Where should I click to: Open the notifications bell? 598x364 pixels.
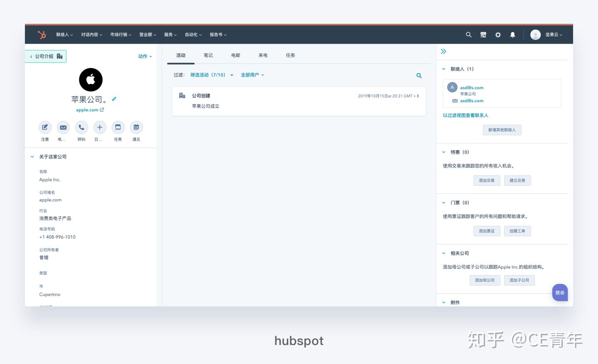point(512,35)
